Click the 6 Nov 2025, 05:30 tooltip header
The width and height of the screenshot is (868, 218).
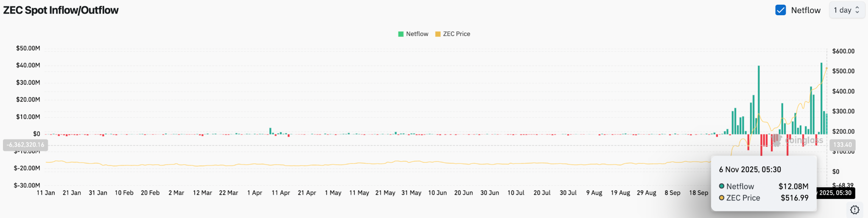[x=750, y=169]
